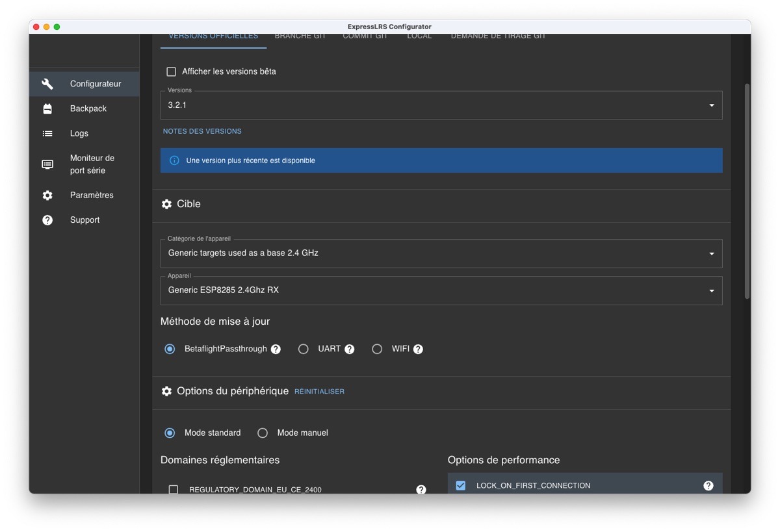Select Mode manuel radio button

[x=263, y=433]
